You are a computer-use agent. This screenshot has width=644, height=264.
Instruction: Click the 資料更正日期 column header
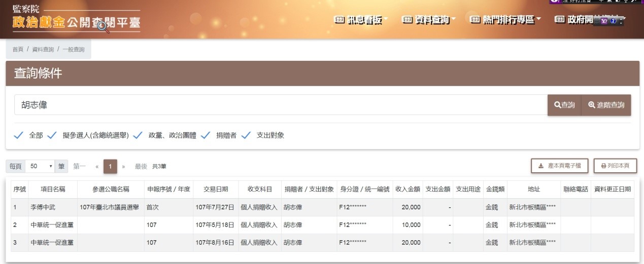pyautogui.click(x=613, y=189)
